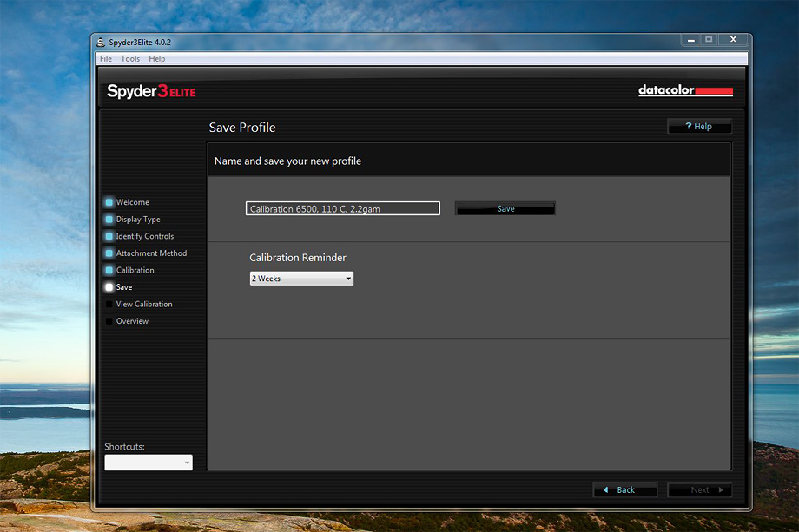Image resolution: width=799 pixels, height=532 pixels.
Task: Click the profile name input field
Action: [x=342, y=208]
